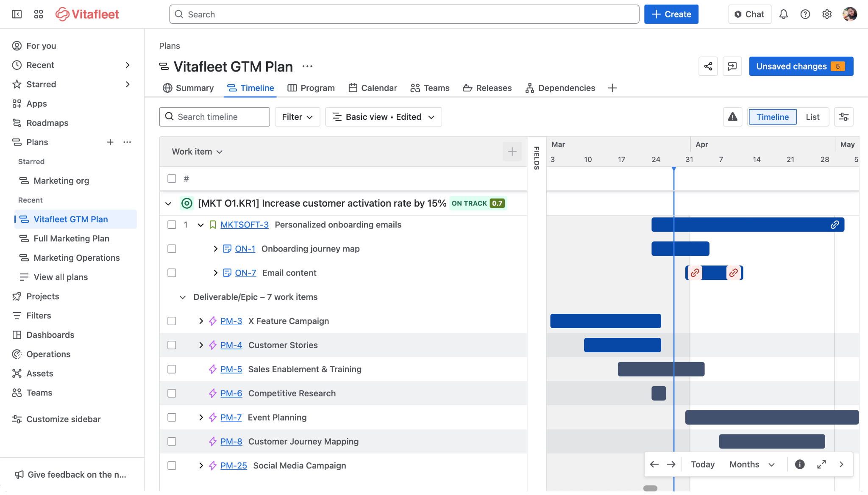Enter fullscreen with expand arrows icon
Screen dimensions: 868x495
pyautogui.click(x=821, y=465)
